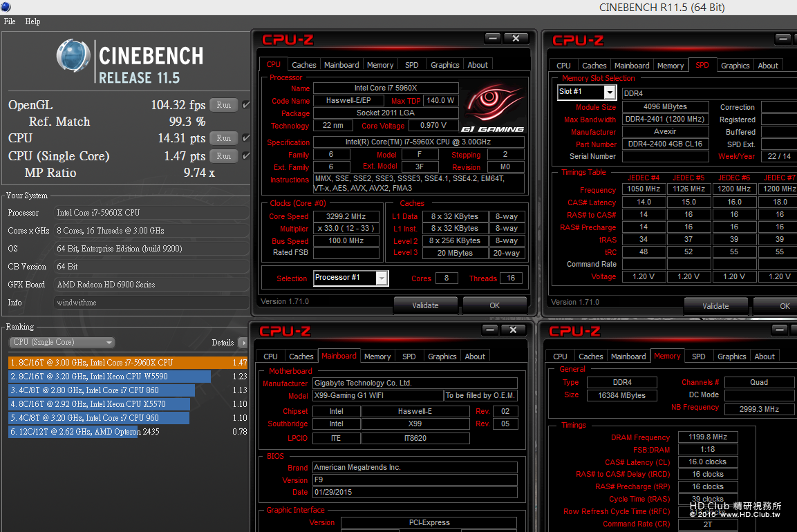Open CPU tab in Memory CPU-Z window
Screen dimensions: 797x532
point(560,357)
